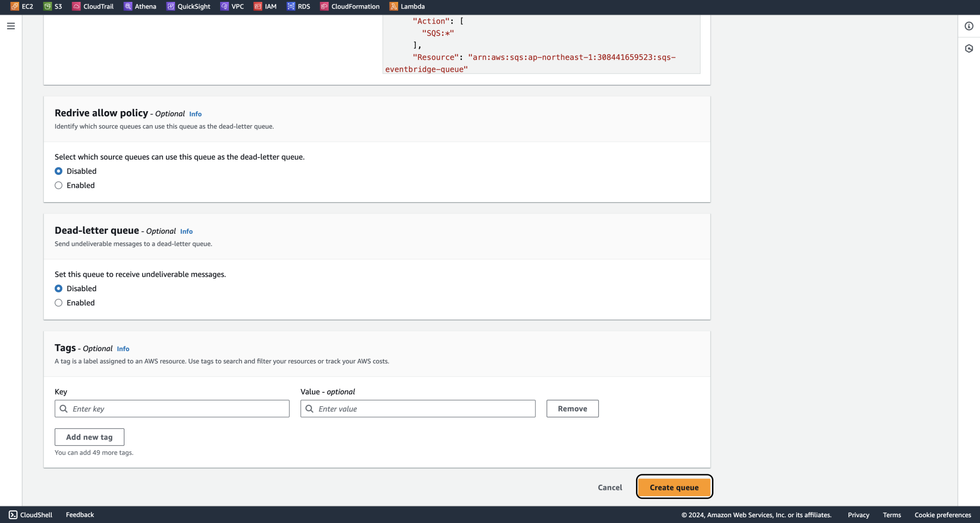This screenshot has height=523, width=980.
Task: Enable the redrive allow policy
Action: click(x=58, y=185)
